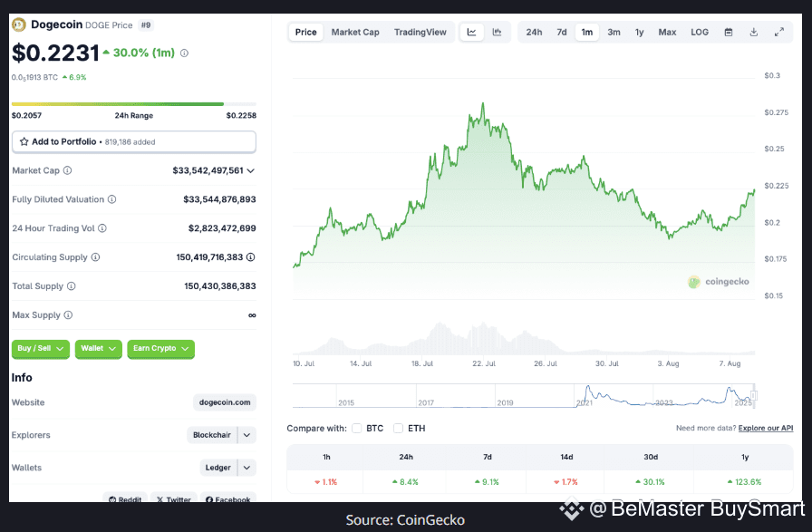Select the 1y time range

tap(640, 32)
